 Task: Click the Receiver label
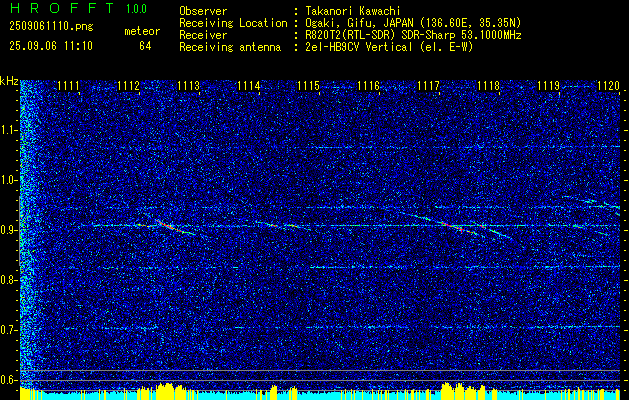(x=203, y=35)
